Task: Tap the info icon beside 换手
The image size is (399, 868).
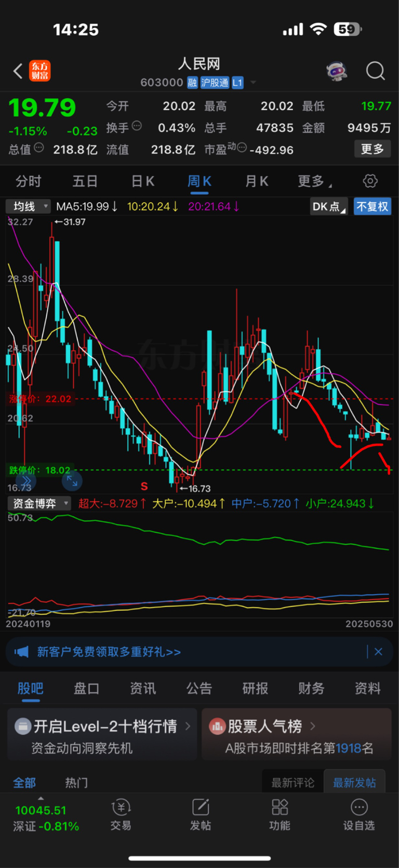Action: (137, 126)
